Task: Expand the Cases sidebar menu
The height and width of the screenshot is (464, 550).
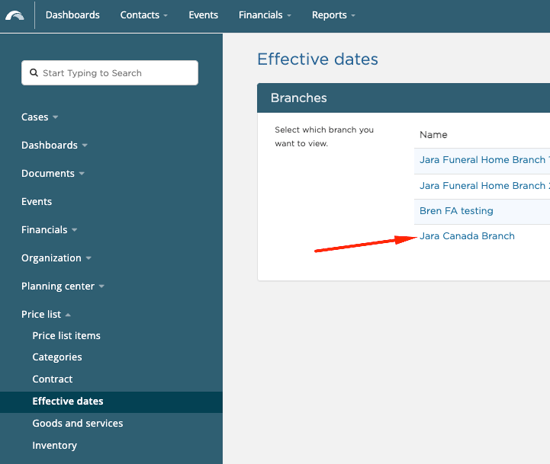Action: [40, 117]
